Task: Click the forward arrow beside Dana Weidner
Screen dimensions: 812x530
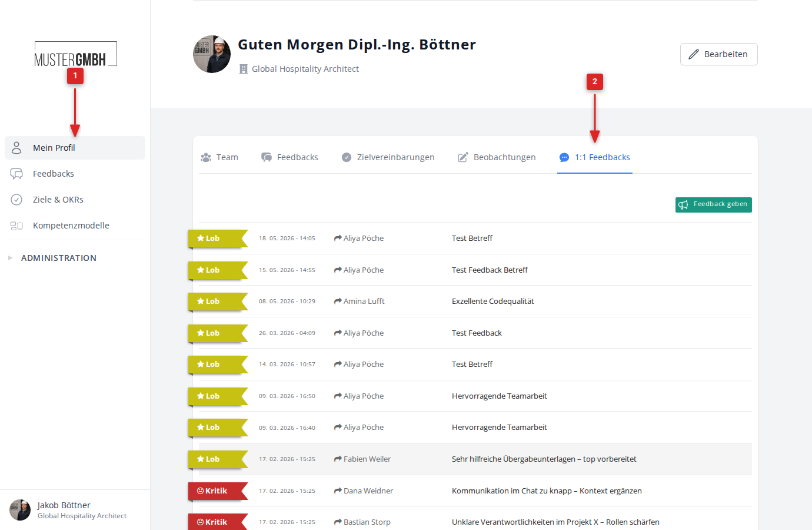Action: (338, 491)
